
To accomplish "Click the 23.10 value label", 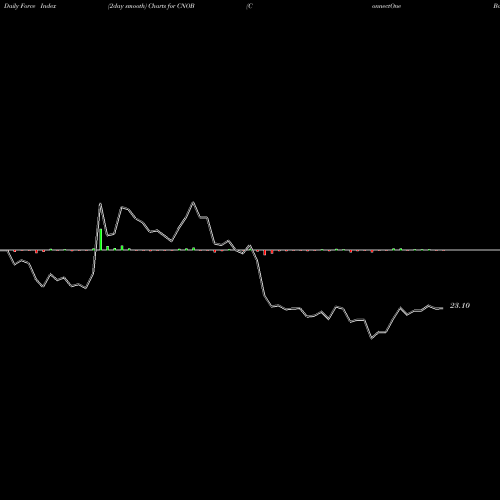I will point(460,305).
